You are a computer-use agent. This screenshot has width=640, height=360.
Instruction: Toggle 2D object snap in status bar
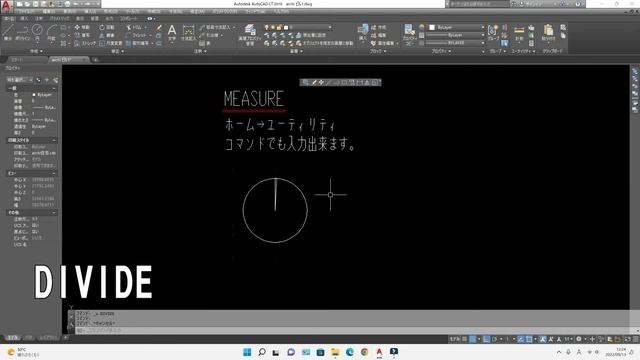(529, 339)
